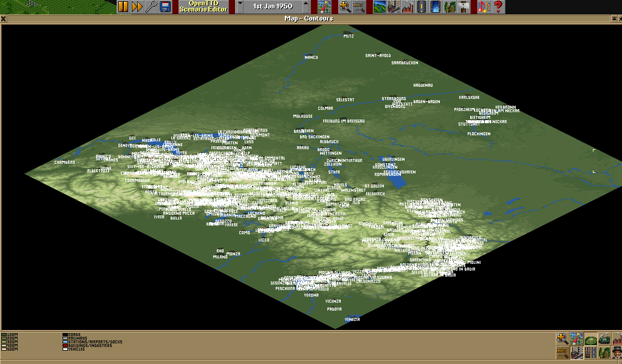Zoom in the minimap with its magnifier

562,339
